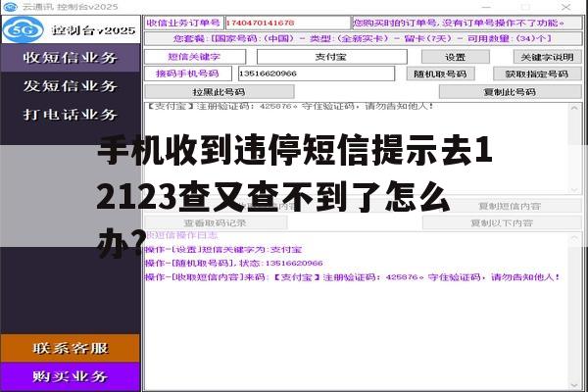Click 获取指定号码 button

click(x=537, y=73)
